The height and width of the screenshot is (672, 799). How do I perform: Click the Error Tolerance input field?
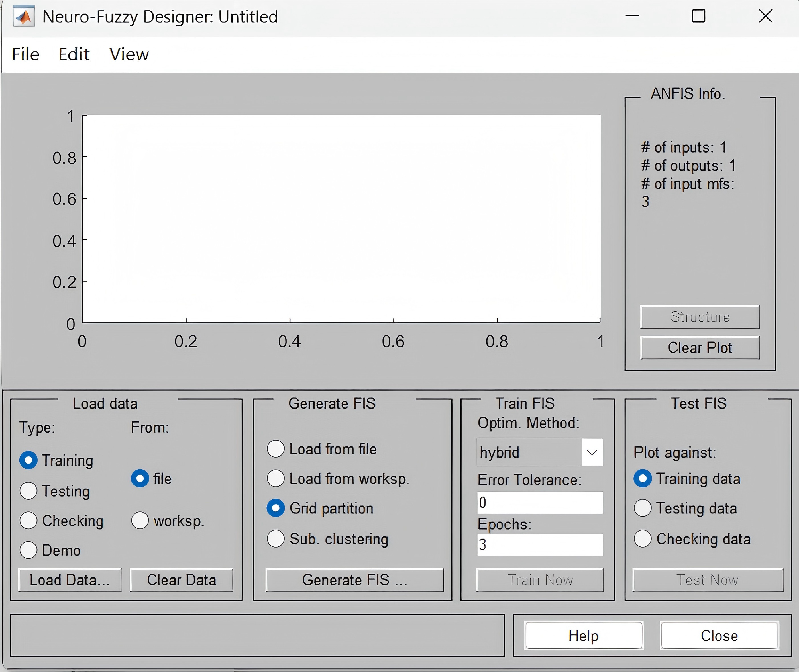coord(539,503)
